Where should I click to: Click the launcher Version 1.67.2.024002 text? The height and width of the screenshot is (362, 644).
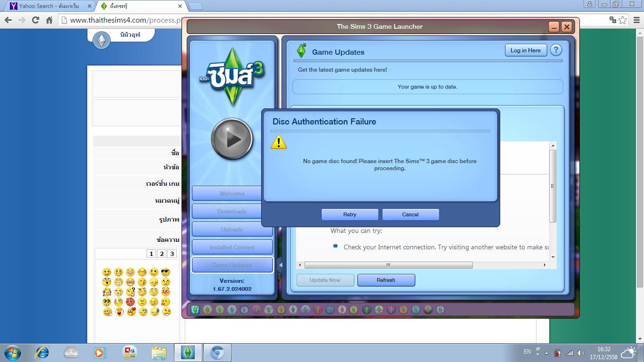coord(232,285)
